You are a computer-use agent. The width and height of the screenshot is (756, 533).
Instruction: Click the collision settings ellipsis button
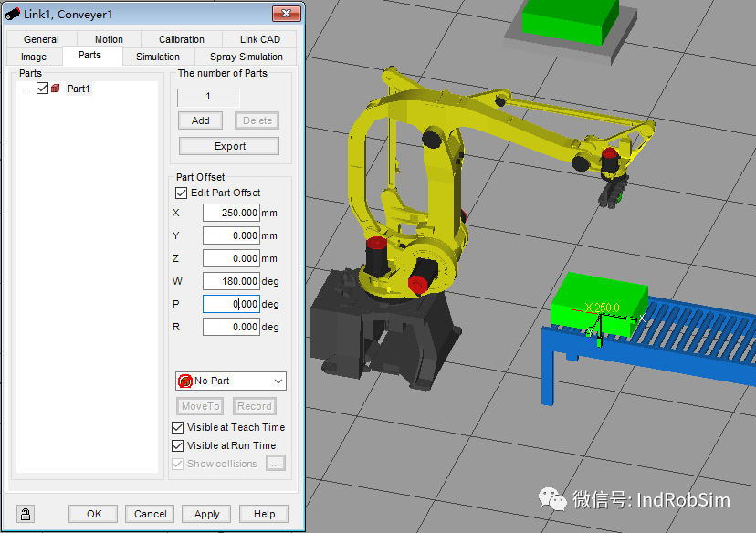276,464
